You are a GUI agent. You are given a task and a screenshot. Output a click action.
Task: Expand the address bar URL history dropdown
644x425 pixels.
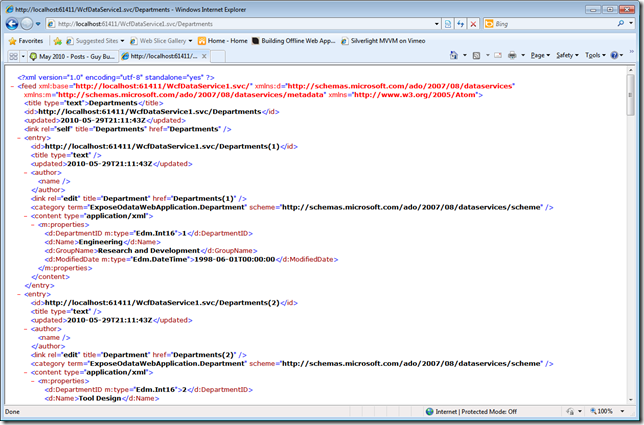(x=437, y=24)
